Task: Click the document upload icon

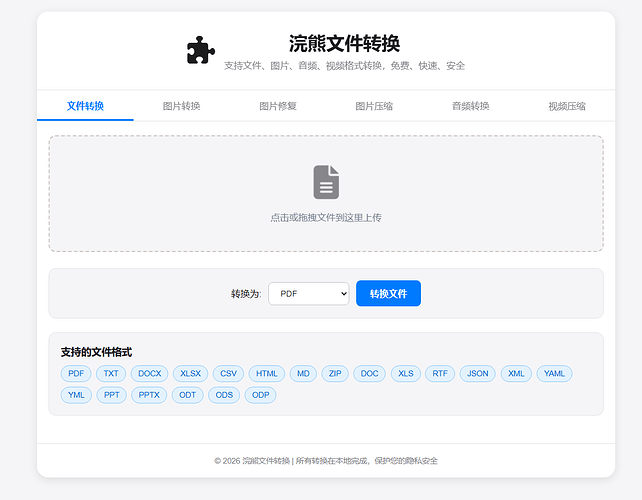Action: tap(326, 182)
